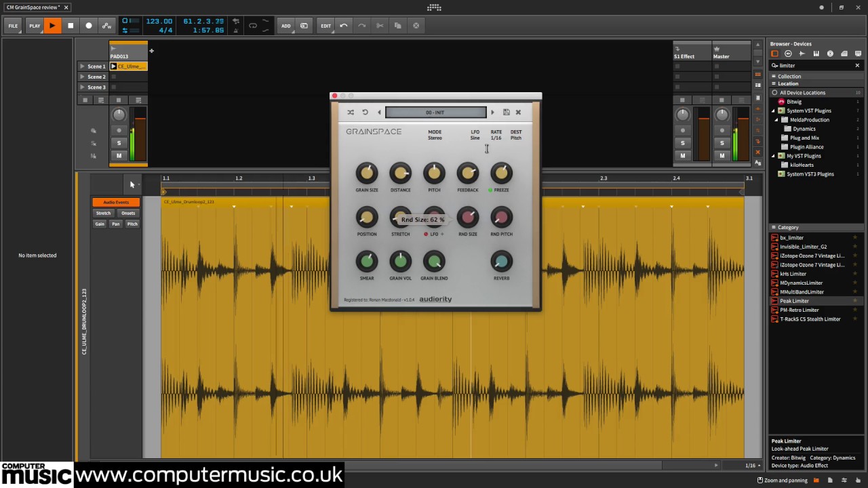Click the delete icon in the toolbar
The height and width of the screenshot is (488, 868).
pos(416,26)
